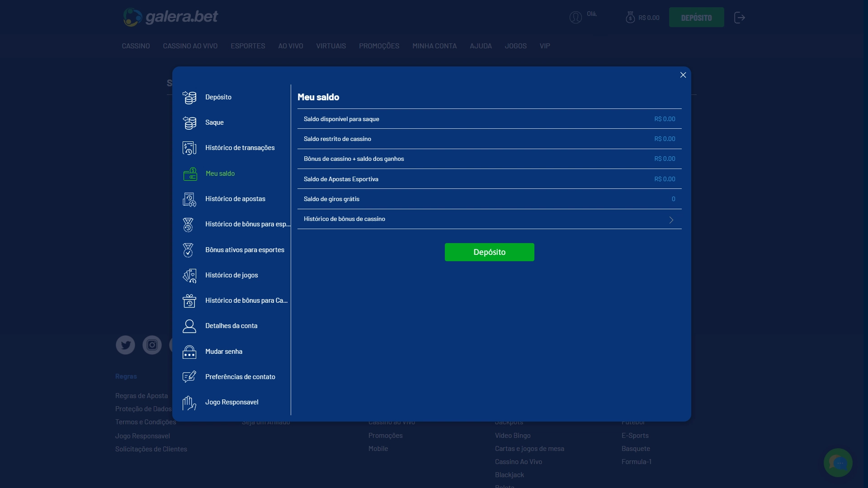
Task: Click the green Depósito button in dialog
Action: pos(489,252)
